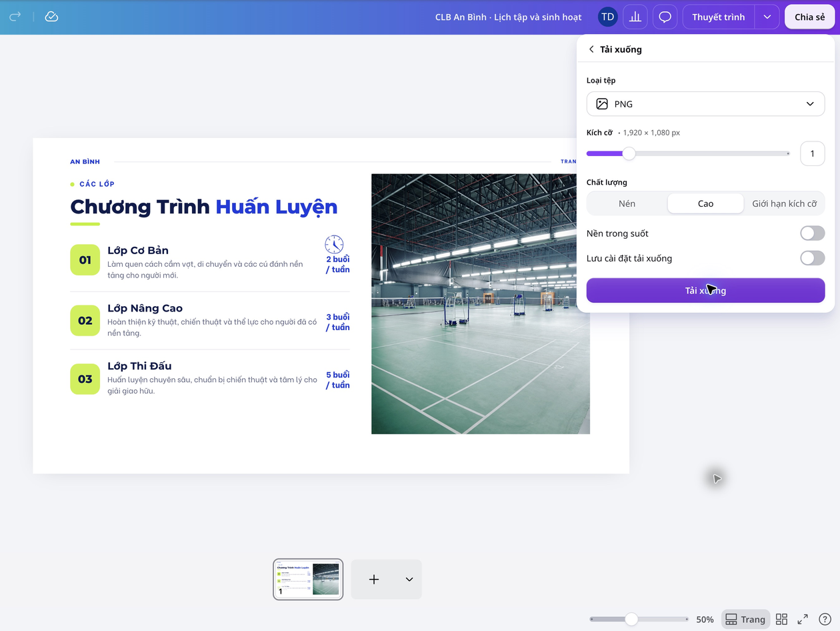Click the Lớp Nâng Cao title text
840x631 pixels.
(x=145, y=308)
